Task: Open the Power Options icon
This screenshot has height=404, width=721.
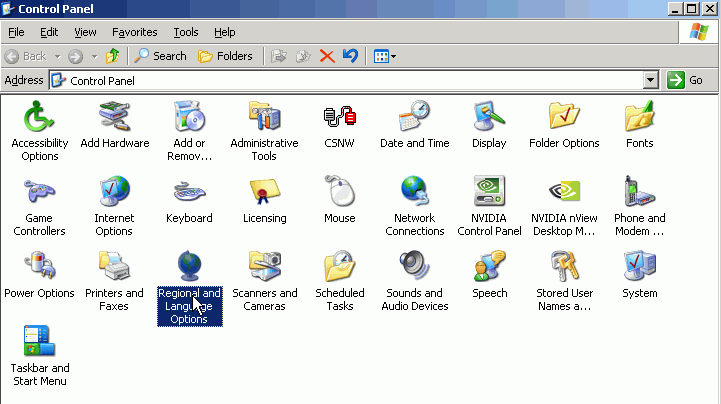Action: 39,268
